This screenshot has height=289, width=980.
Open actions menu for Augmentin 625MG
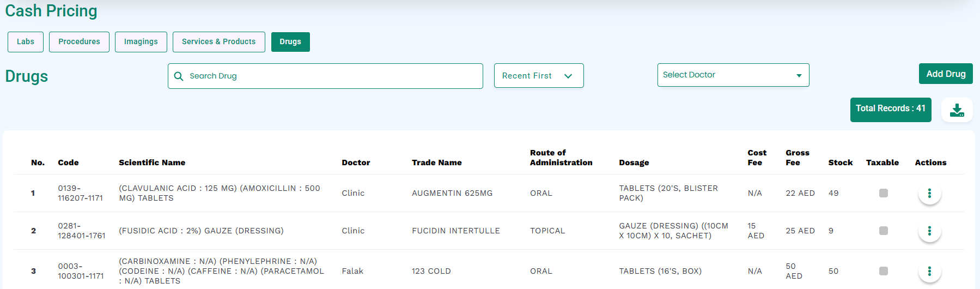(929, 193)
